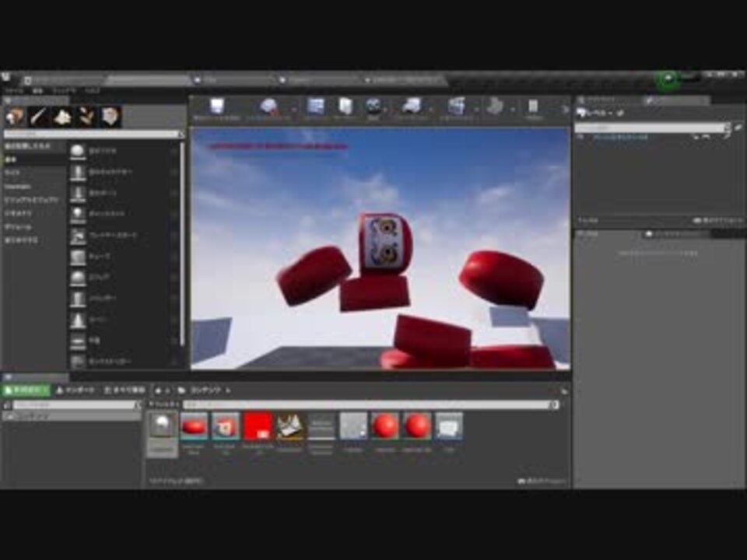Open the ウィンドウ menu
This screenshot has width=747, height=560.
coord(64,90)
